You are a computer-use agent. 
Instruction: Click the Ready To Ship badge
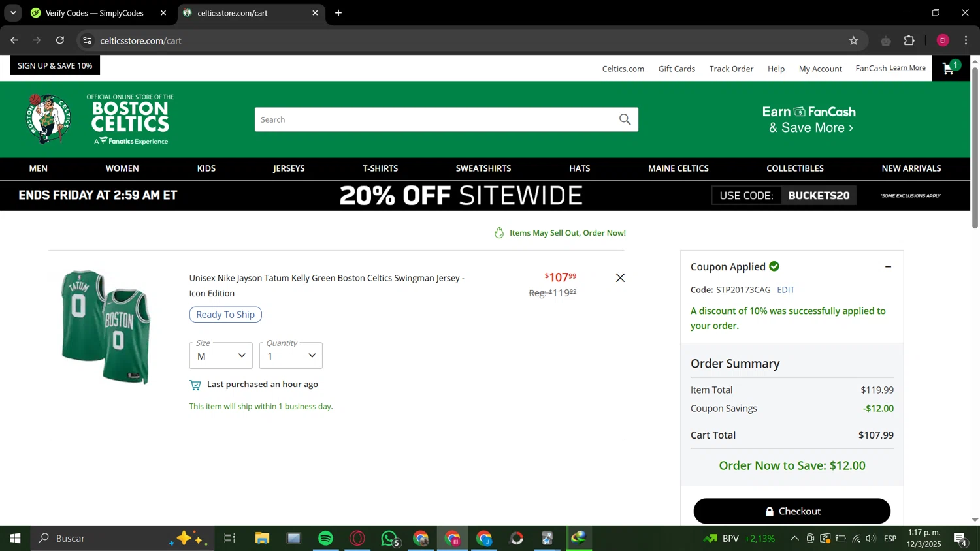(x=225, y=315)
